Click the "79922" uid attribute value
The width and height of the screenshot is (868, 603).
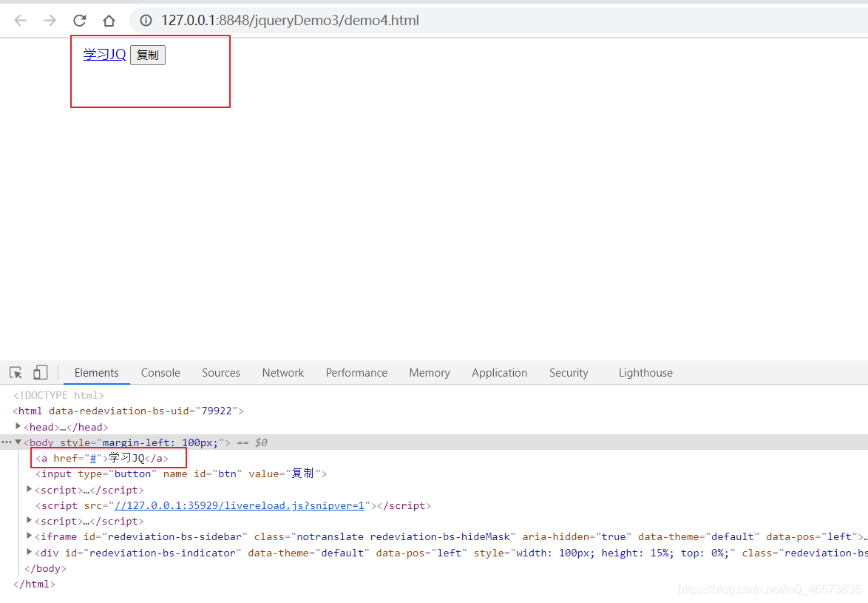217,411
